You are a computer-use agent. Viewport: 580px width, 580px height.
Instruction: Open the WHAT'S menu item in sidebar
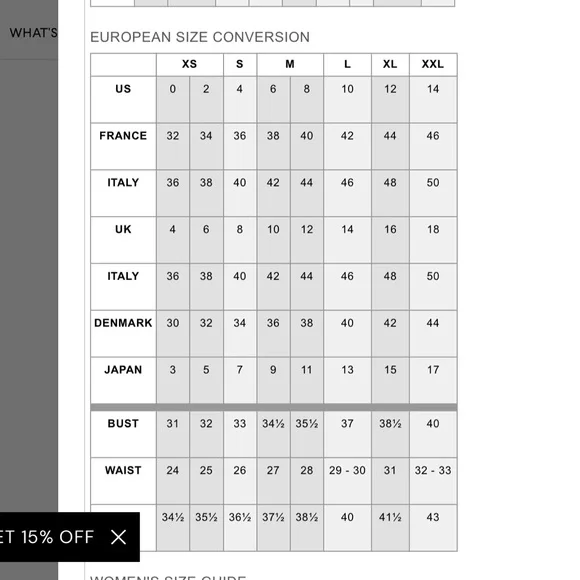34,33
